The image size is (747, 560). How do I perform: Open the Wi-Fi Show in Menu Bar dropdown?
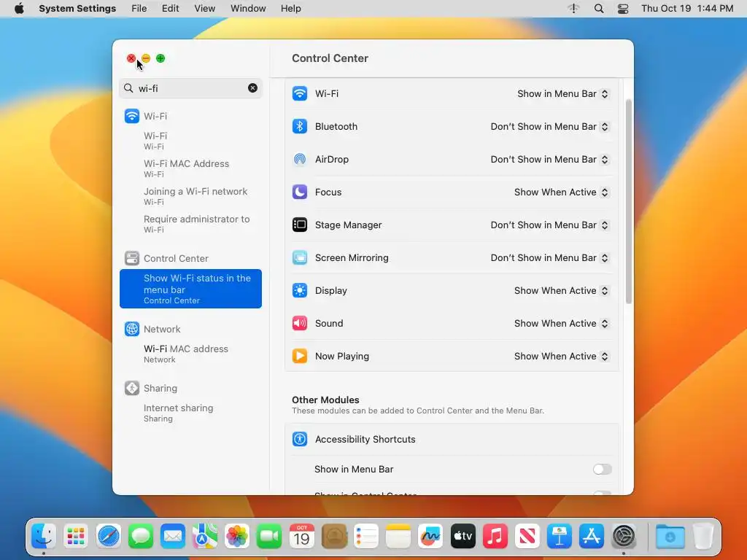(x=563, y=94)
